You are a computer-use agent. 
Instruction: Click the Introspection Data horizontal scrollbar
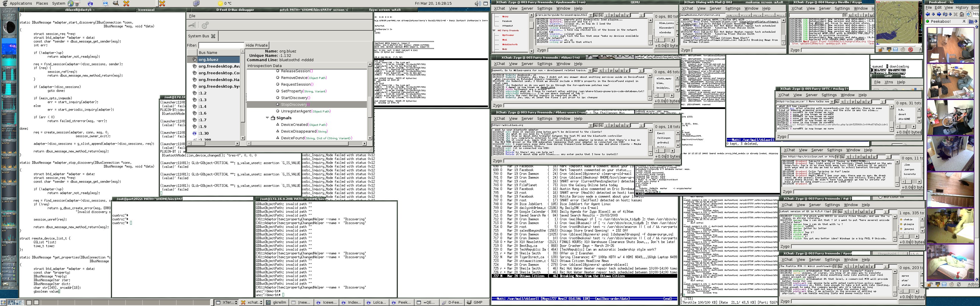[307, 143]
